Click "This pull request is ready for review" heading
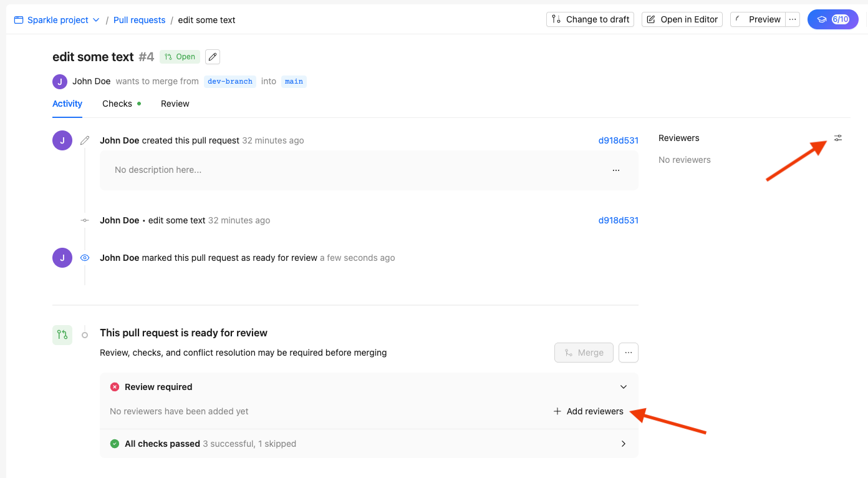This screenshot has width=868, height=478. tap(183, 333)
